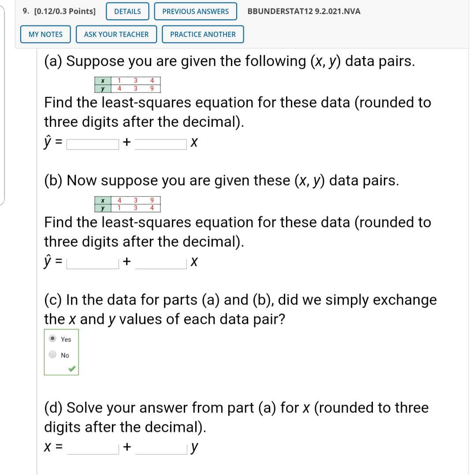This screenshot has height=475, width=476.
Task: Click the slope input box before X in part (b)
Action: [161, 263]
